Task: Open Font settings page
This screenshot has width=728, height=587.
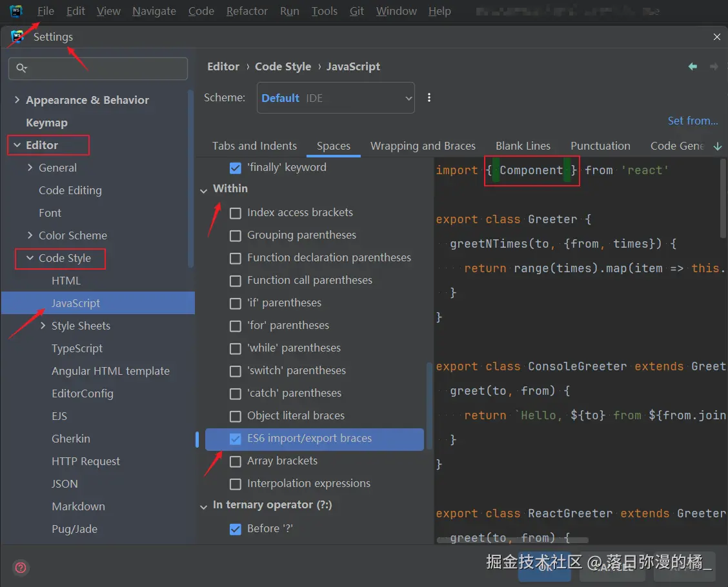Action: pos(50,213)
